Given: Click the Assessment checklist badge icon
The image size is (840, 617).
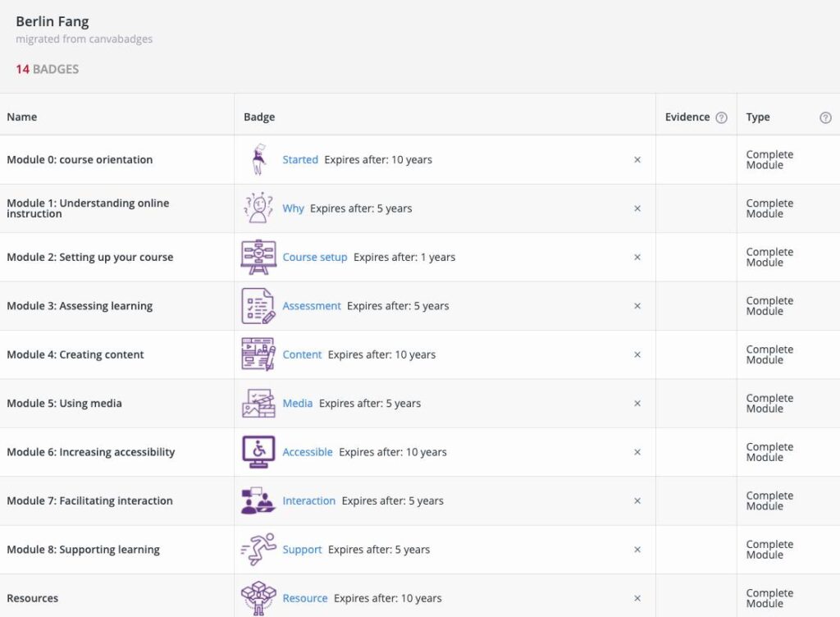Looking at the screenshot, I should coord(258,306).
